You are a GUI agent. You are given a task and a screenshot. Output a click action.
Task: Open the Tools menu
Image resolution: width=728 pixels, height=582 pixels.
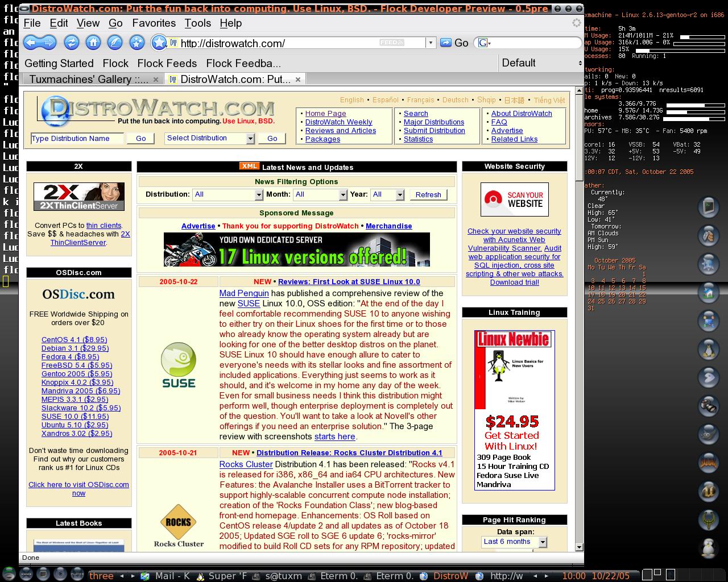click(197, 23)
